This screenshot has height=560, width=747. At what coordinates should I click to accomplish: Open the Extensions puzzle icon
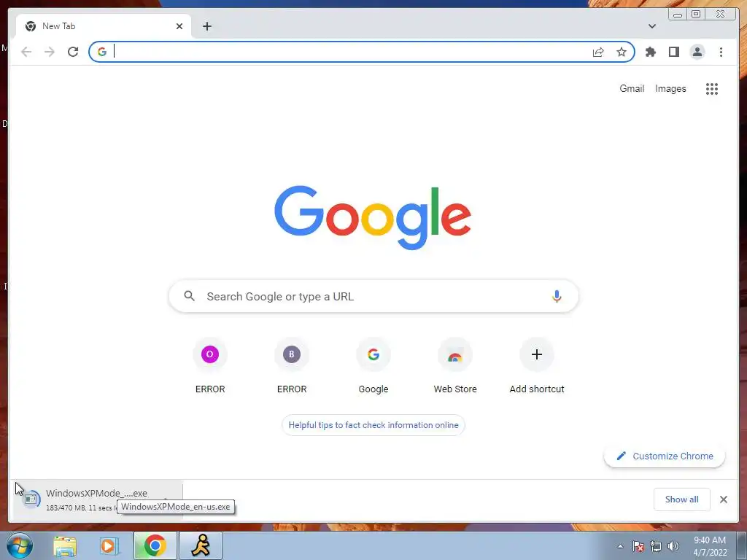pos(650,52)
